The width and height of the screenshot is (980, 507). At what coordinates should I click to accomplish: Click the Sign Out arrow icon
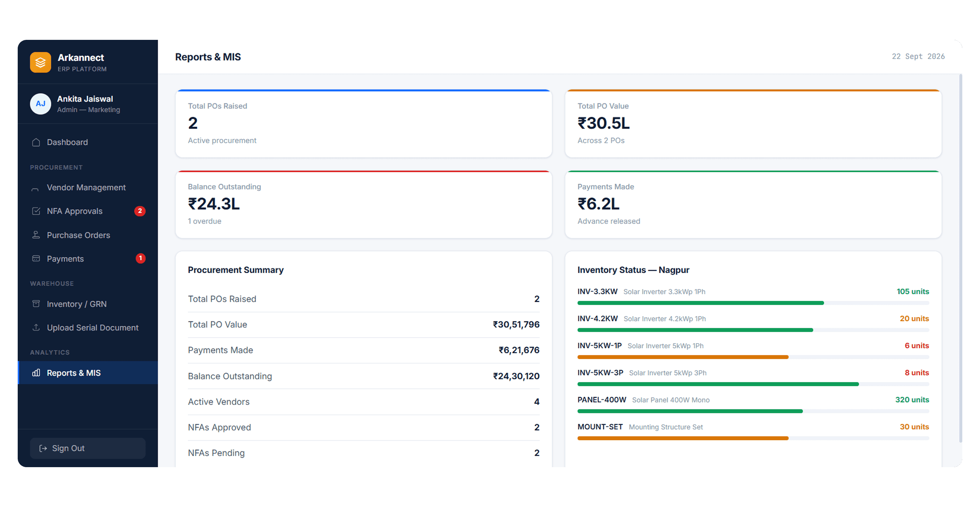click(x=43, y=448)
